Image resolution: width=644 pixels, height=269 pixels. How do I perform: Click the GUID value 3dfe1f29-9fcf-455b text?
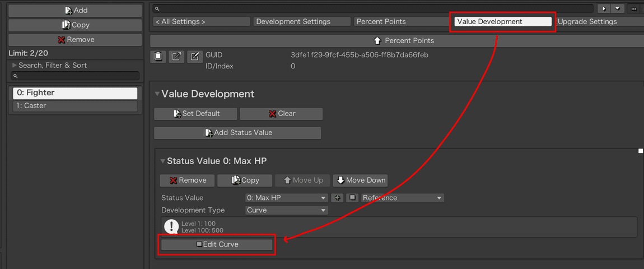(x=360, y=55)
